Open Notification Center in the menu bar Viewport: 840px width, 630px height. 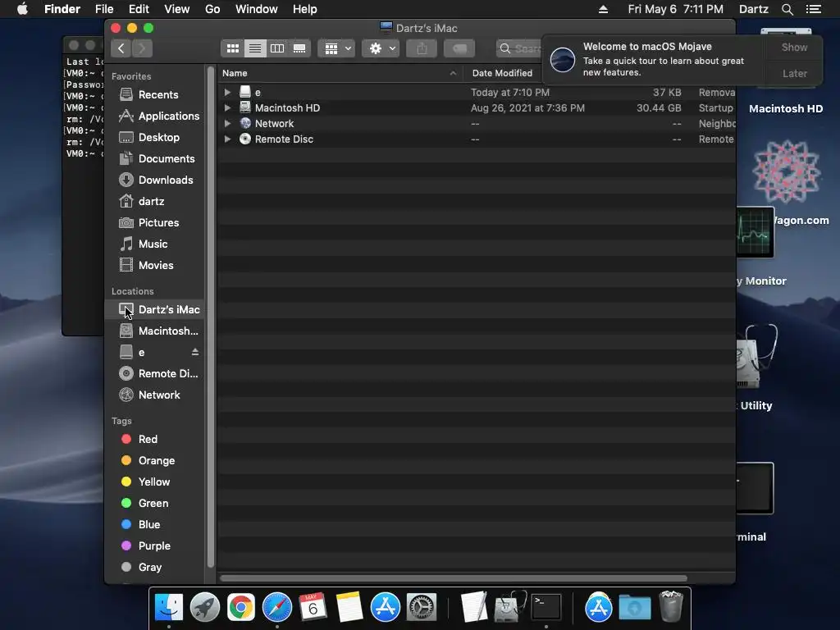814,9
